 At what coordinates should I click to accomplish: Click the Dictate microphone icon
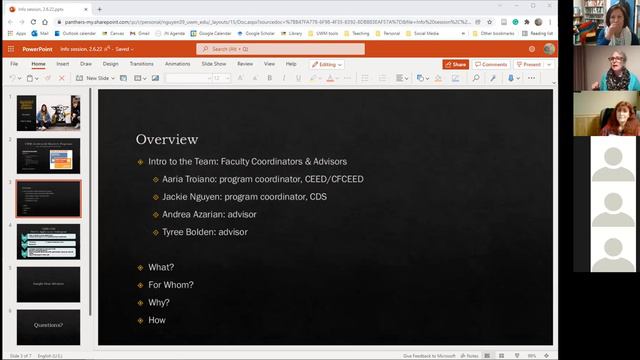[511, 78]
